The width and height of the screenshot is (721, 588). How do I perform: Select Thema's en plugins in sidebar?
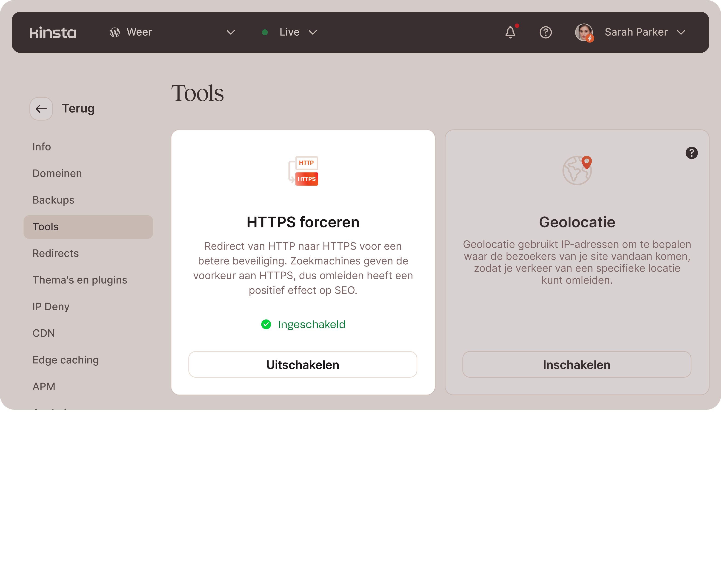80,280
